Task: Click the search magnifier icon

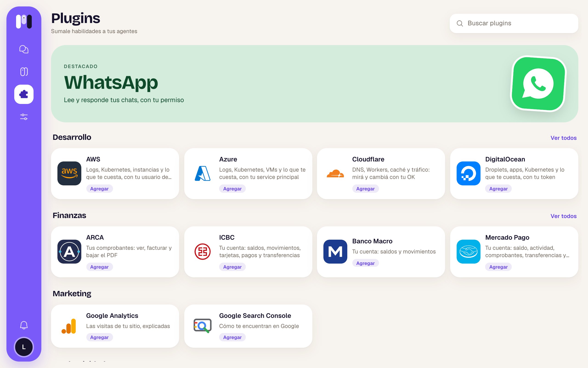Action: pyautogui.click(x=460, y=23)
